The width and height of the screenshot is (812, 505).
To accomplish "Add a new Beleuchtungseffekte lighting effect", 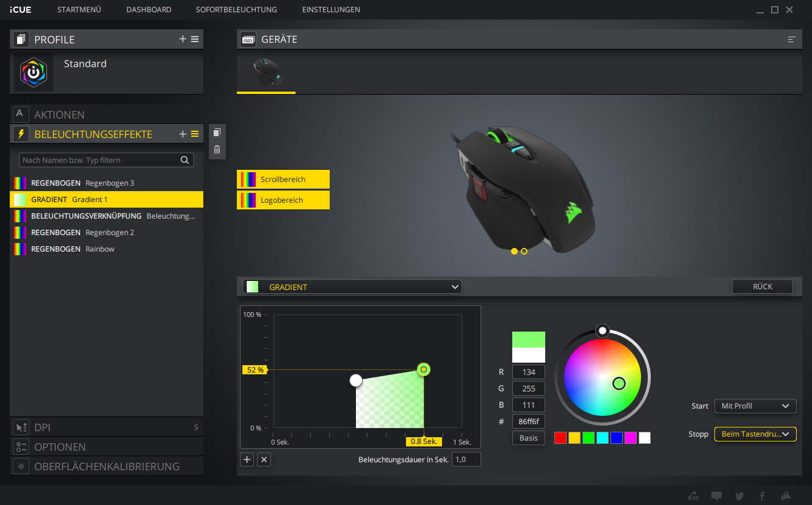I will (x=183, y=134).
